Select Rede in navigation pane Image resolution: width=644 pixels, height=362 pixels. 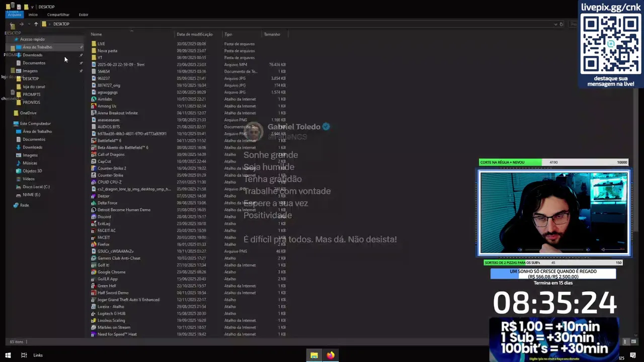[24, 205]
